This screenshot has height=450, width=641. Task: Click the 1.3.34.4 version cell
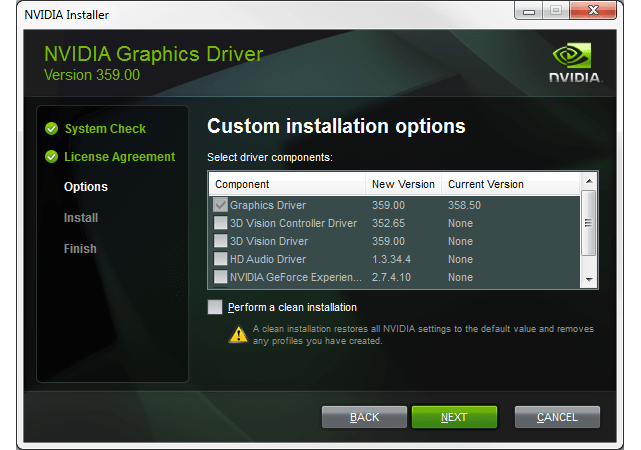point(391,259)
